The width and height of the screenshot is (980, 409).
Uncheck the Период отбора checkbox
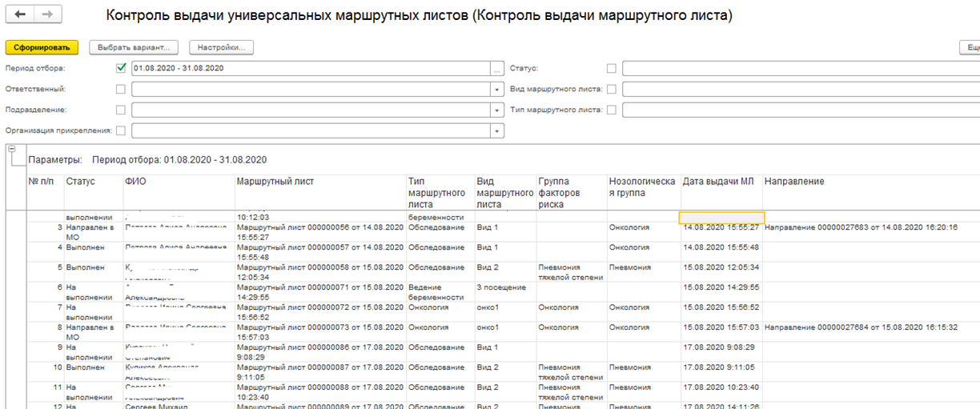[121, 68]
